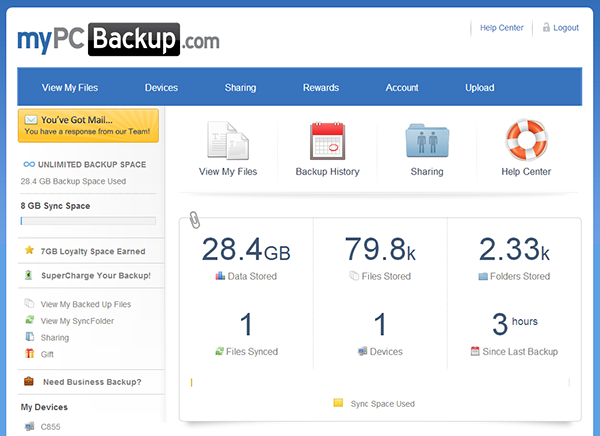The width and height of the screenshot is (600, 436).
Task: Open the Rewards navigation tab
Action: click(x=321, y=88)
